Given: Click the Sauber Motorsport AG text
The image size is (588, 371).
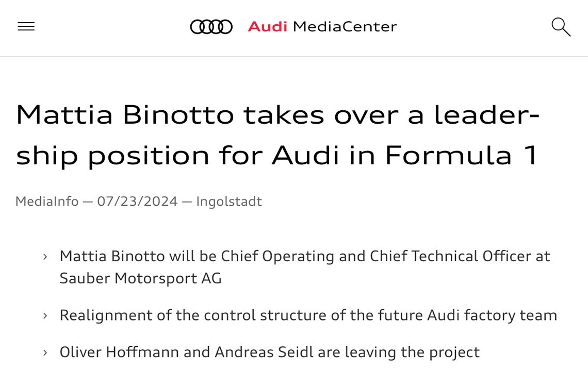Looking at the screenshot, I should tap(140, 278).
